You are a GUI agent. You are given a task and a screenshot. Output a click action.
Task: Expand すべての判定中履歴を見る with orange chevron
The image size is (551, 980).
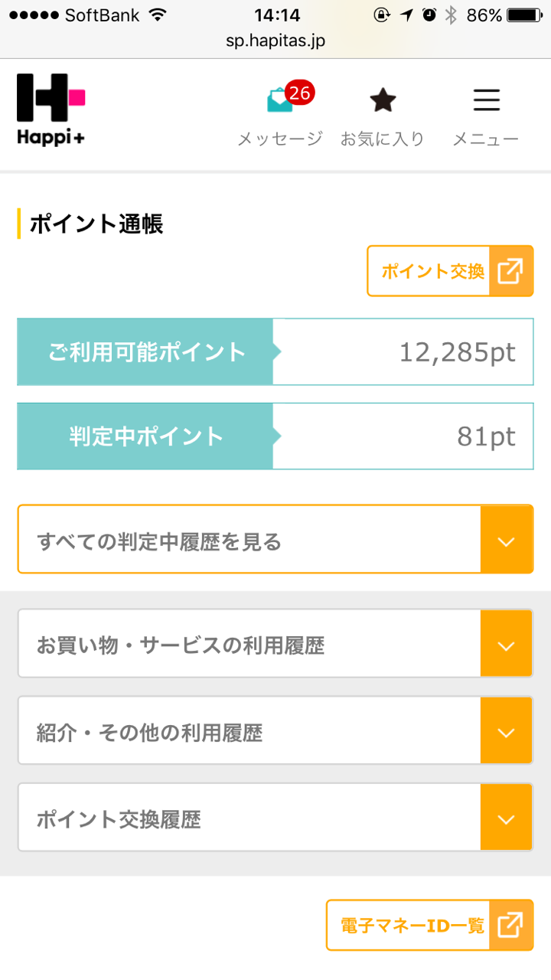click(506, 542)
